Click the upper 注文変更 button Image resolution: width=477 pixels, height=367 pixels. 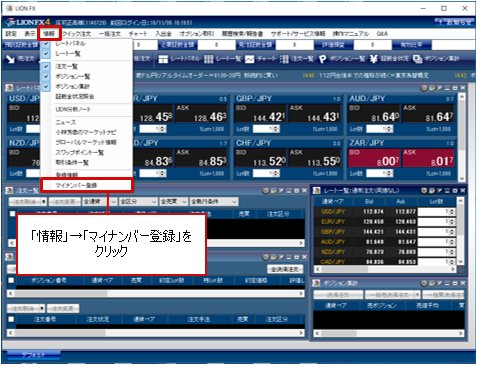(64, 201)
